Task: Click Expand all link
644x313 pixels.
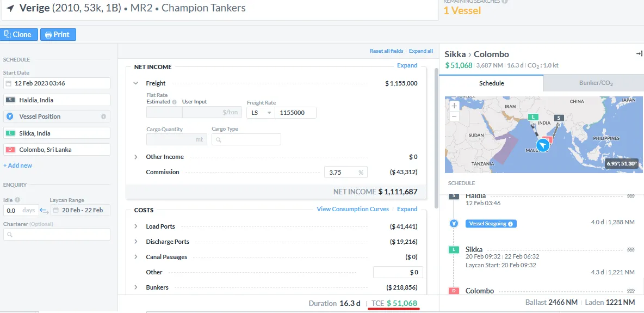Action: [421, 51]
